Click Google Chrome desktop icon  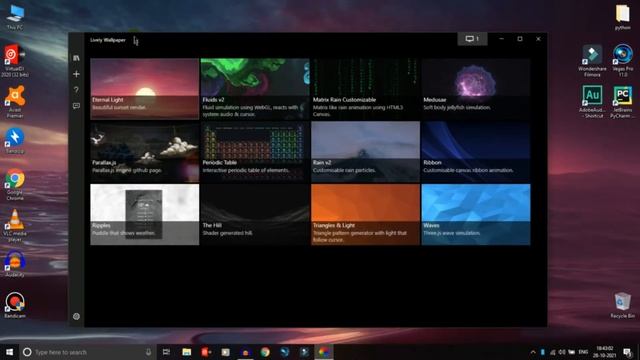click(15, 184)
